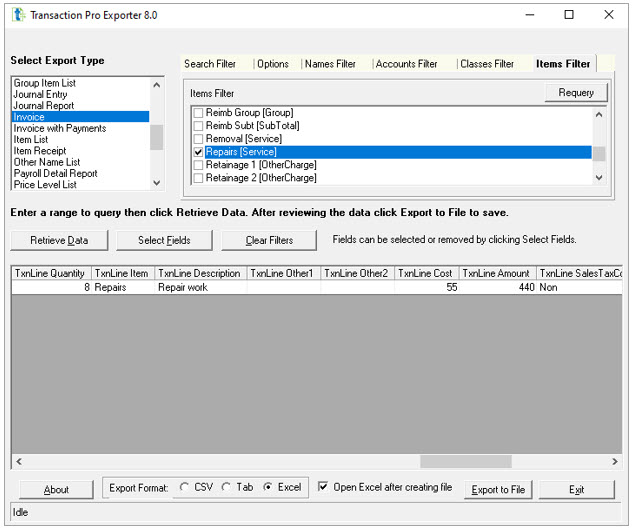Click the Requery button

(576, 93)
